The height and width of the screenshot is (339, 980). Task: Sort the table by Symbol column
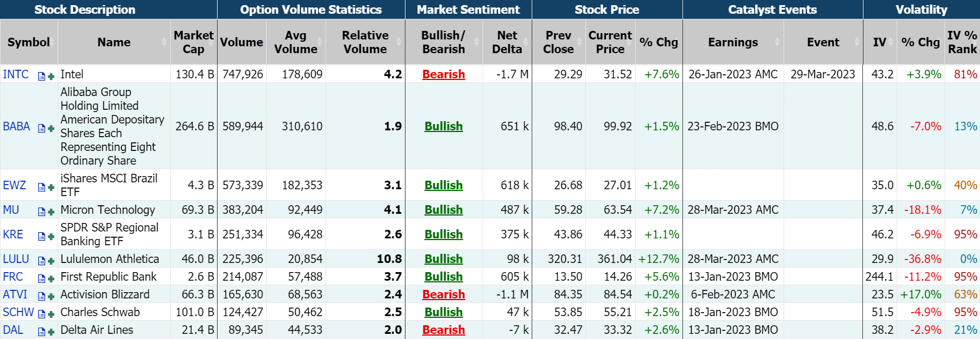click(29, 42)
